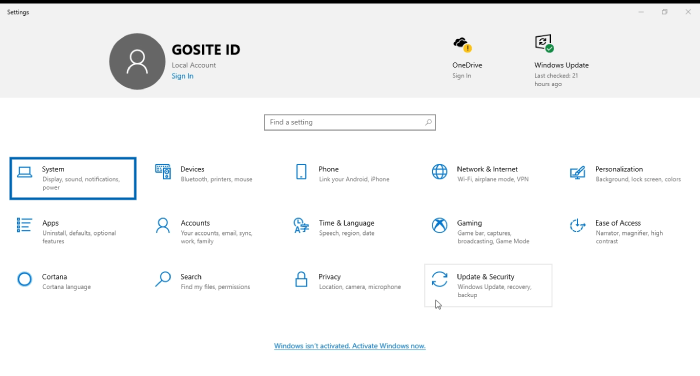700x376 pixels.
Task: Click the Search magnifier category icon
Action: [163, 279]
